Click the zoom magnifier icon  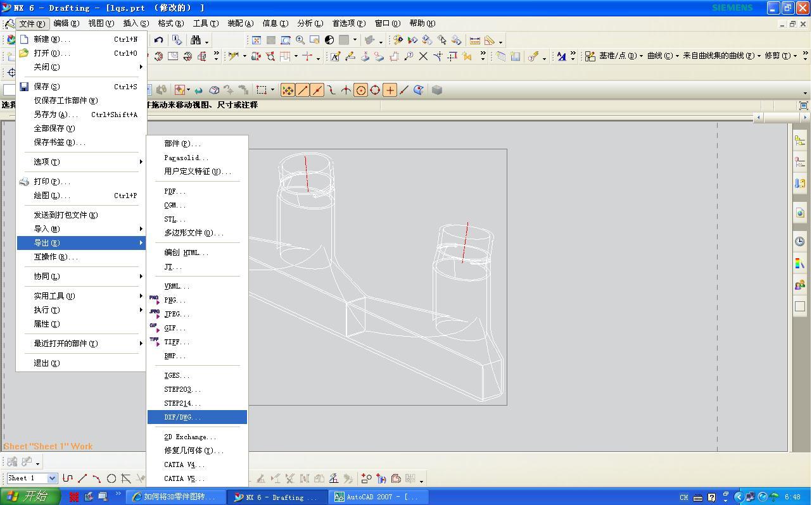[300, 40]
